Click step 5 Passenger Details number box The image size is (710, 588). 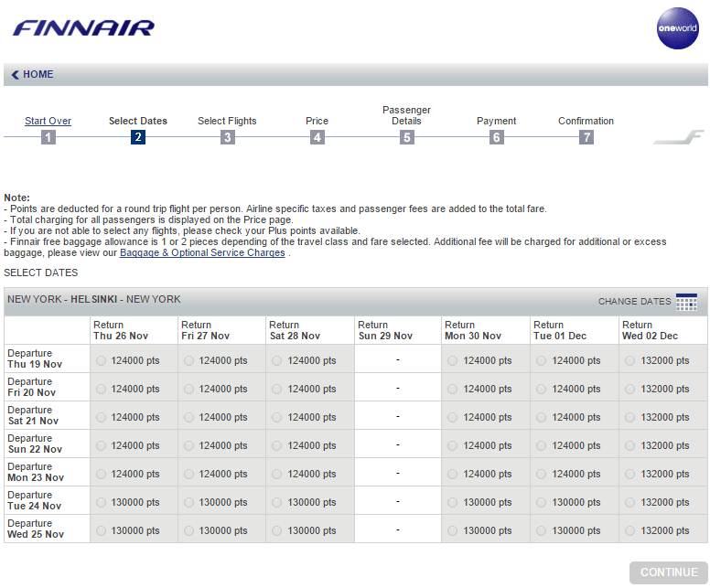(x=407, y=137)
